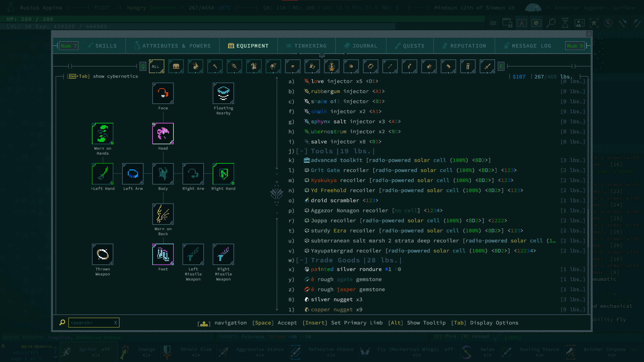644x362 pixels.
Task: Select the droid scrambler item
Action: [x=437, y=201]
